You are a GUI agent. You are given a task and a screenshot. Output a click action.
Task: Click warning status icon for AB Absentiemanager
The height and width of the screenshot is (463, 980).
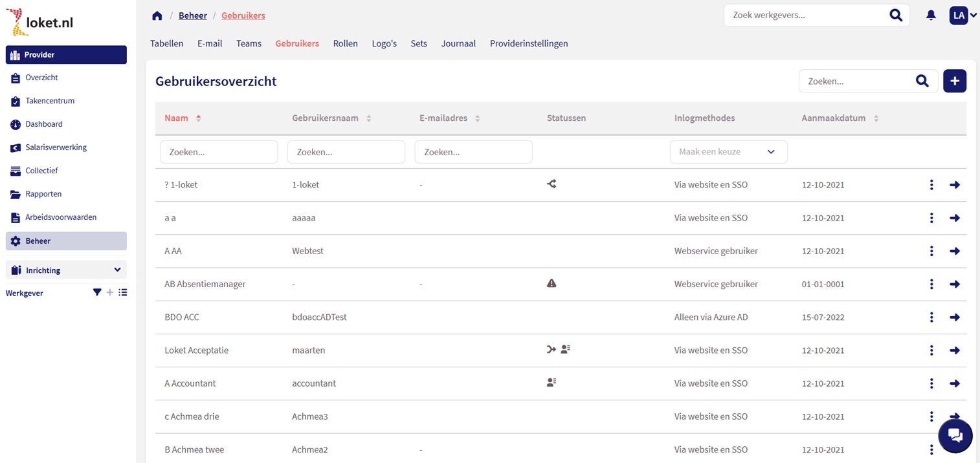[551, 283]
